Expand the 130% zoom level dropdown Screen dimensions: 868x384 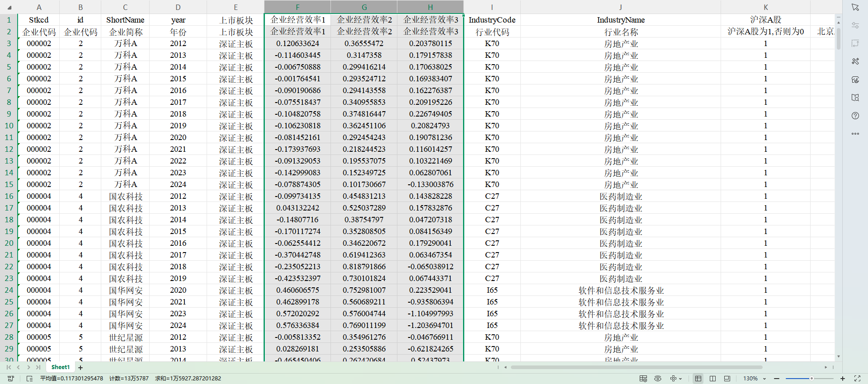(764, 379)
